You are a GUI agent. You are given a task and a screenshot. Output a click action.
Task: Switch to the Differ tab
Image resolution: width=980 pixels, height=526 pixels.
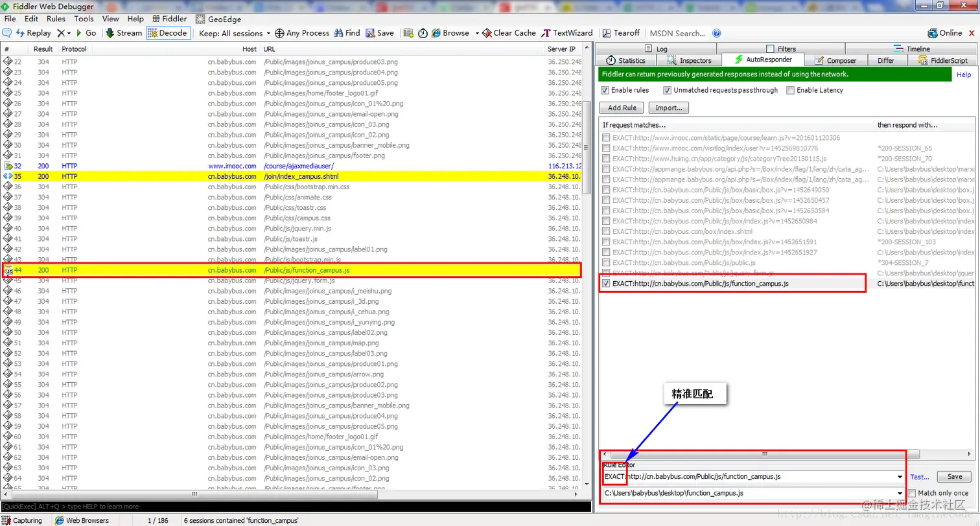pos(886,60)
